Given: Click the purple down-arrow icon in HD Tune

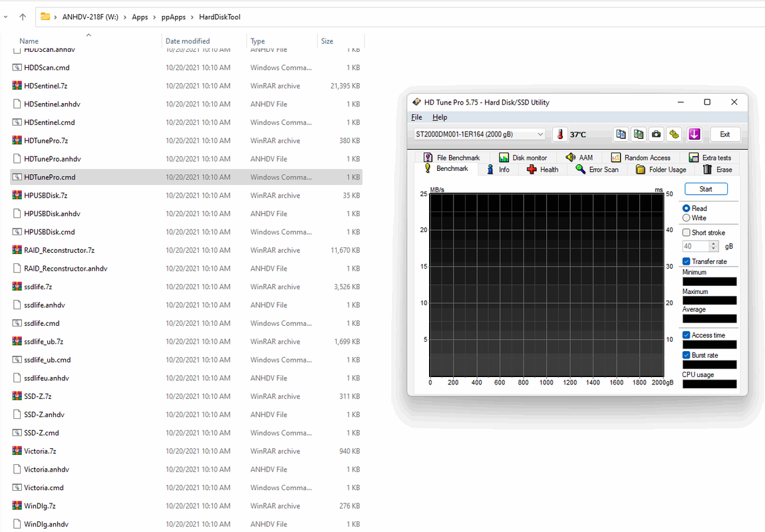Looking at the screenshot, I should pyautogui.click(x=694, y=134).
